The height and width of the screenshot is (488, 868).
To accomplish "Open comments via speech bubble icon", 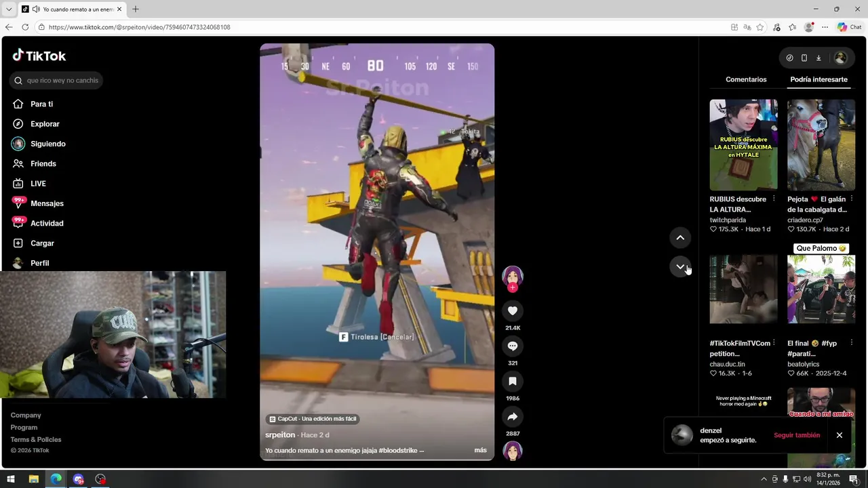I will pos(513,346).
